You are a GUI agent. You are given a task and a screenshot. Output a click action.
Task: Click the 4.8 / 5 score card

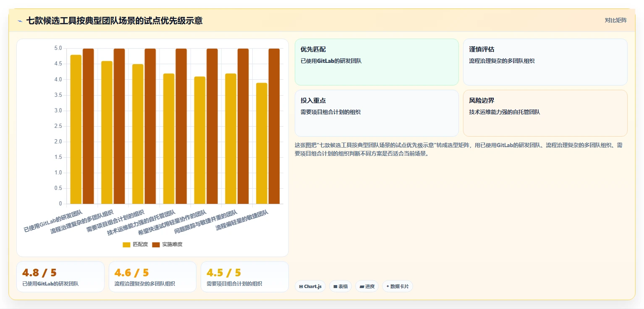[x=60, y=277]
